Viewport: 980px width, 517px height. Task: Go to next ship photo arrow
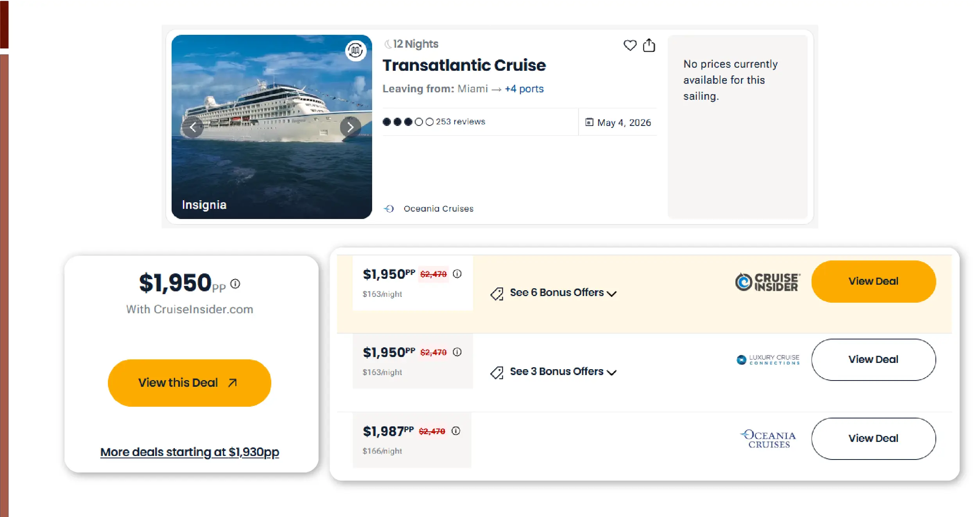click(350, 127)
